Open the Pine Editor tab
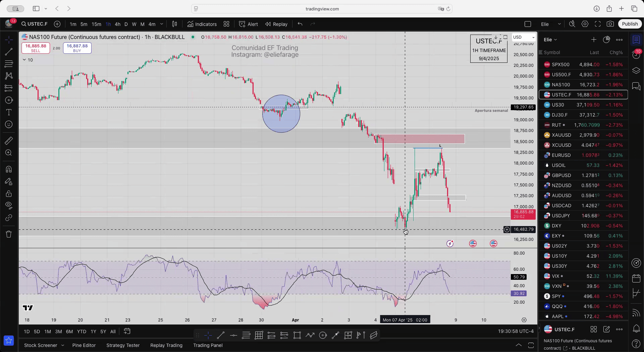The width and height of the screenshot is (644, 352). click(84, 345)
